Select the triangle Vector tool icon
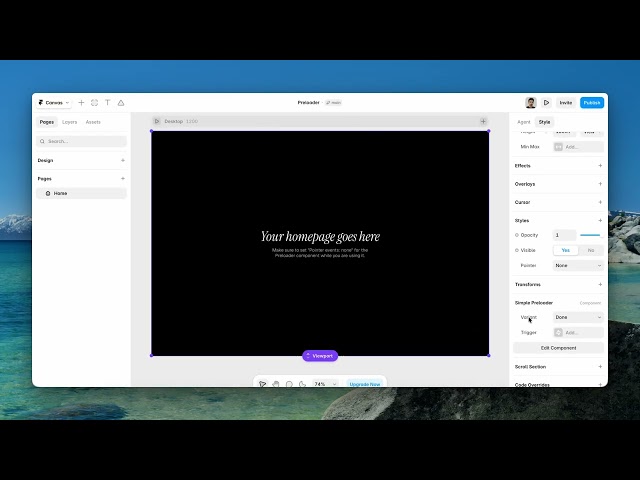This screenshot has height=480, width=640. [x=121, y=103]
